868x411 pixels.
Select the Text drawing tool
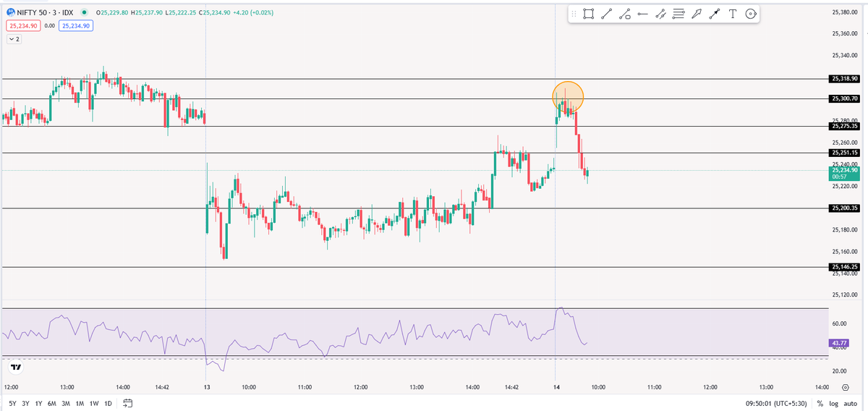(x=733, y=13)
